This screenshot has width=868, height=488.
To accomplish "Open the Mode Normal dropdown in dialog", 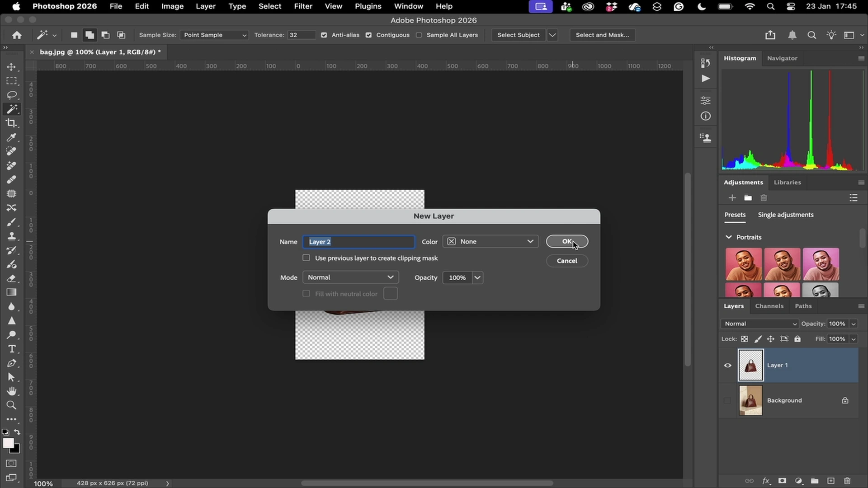I will 350,277.
